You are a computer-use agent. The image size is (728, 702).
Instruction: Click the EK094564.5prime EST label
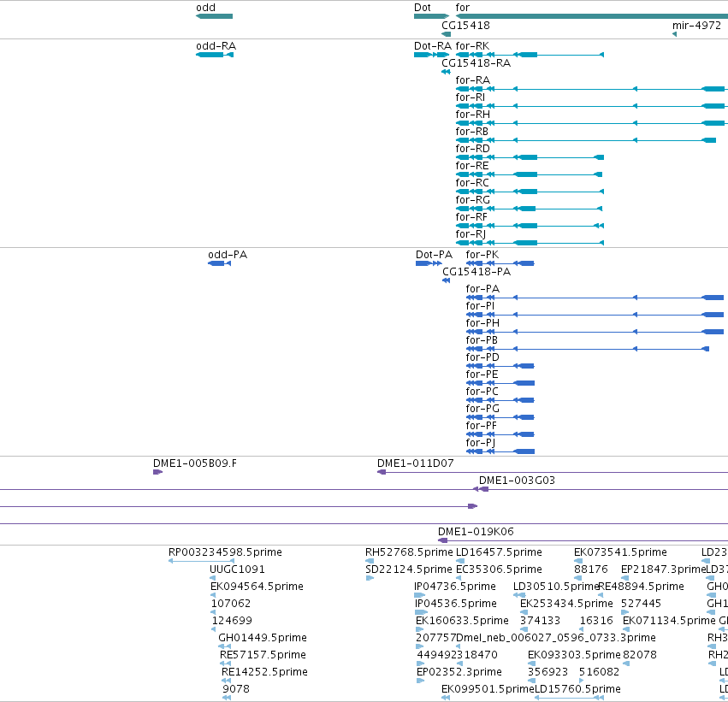pos(257,587)
